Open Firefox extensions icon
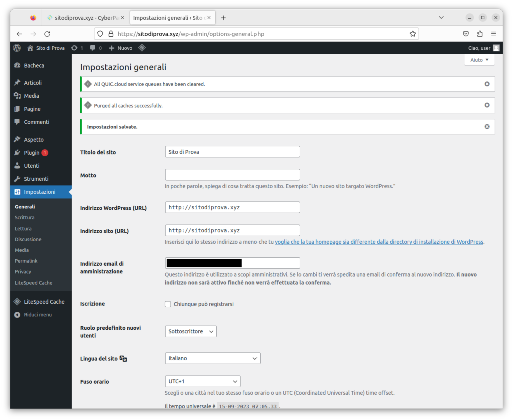The width and height of the screenshot is (513, 420). pos(480,34)
